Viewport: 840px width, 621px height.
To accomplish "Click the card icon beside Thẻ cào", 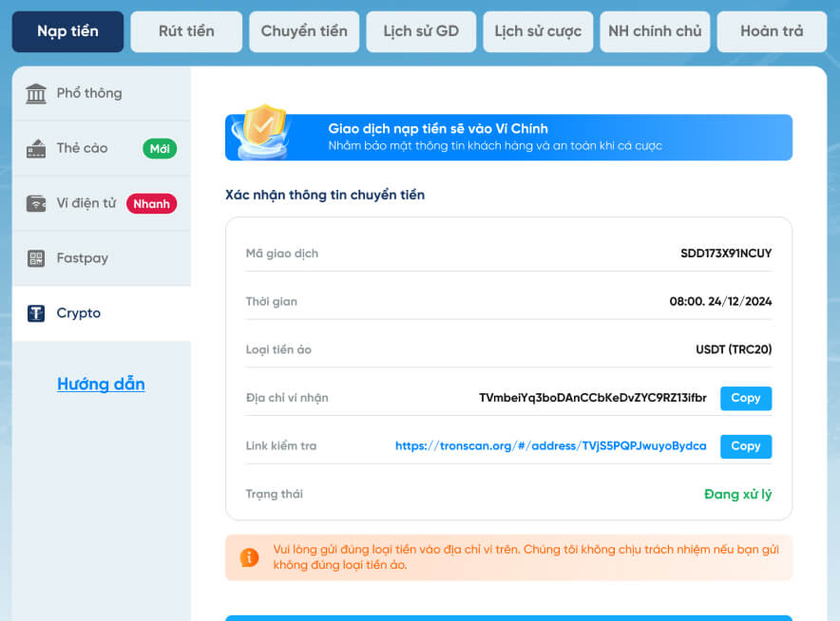I will pyautogui.click(x=36, y=148).
